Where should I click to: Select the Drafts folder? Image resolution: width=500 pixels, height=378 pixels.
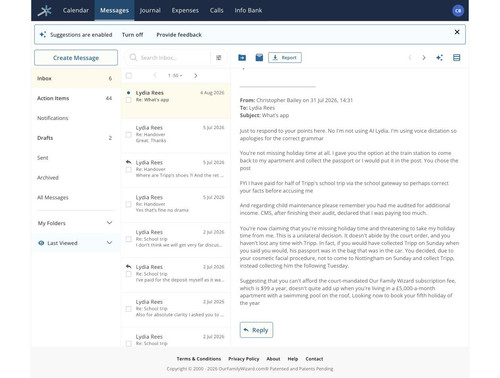(76, 138)
